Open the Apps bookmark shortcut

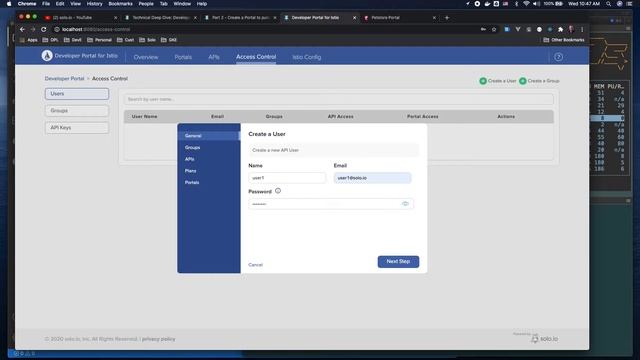[x=29, y=40]
